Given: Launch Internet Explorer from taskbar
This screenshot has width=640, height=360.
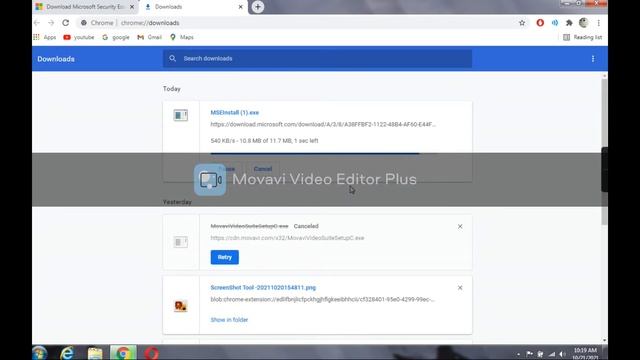Looking at the screenshot, I should (x=67, y=353).
